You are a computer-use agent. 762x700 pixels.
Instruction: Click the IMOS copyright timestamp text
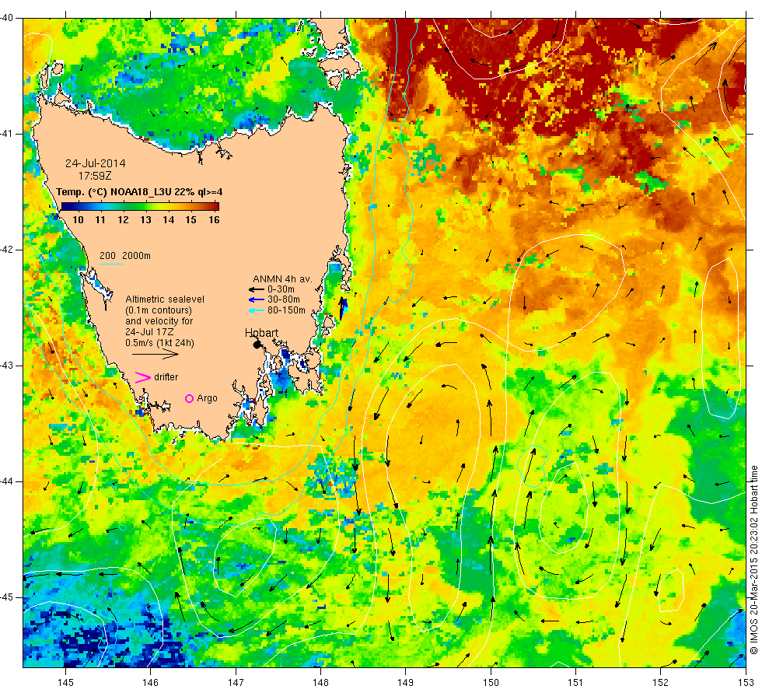753,560
